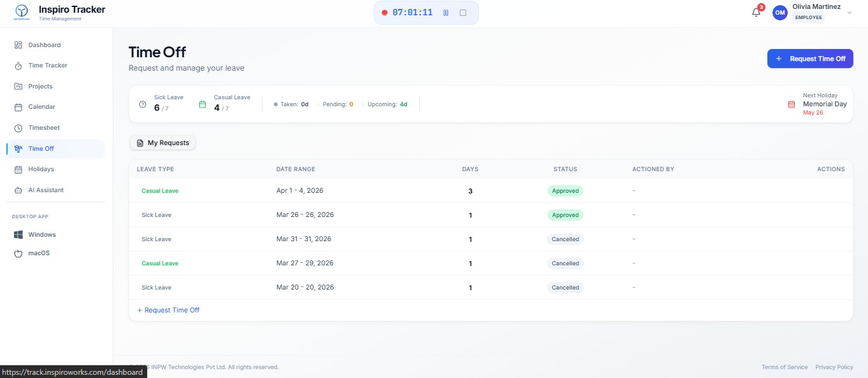Download the Windows desktop app
The height and width of the screenshot is (378, 868).
pyautogui.click(x=42, y=235)
